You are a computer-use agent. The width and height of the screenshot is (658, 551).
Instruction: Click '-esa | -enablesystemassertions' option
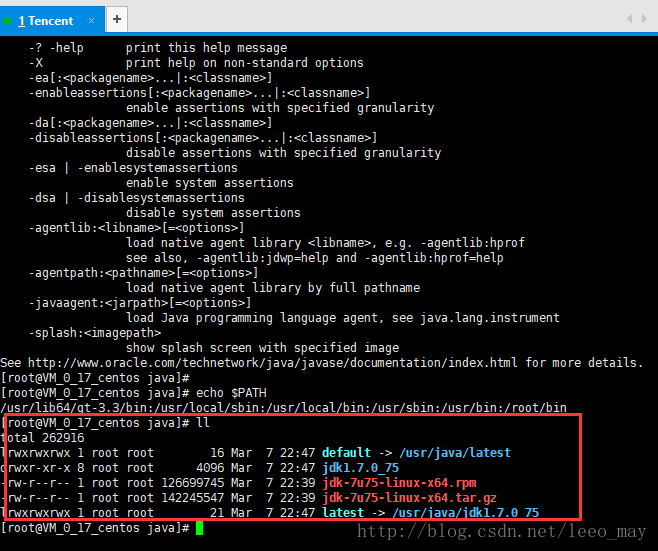tap(133, 168)
